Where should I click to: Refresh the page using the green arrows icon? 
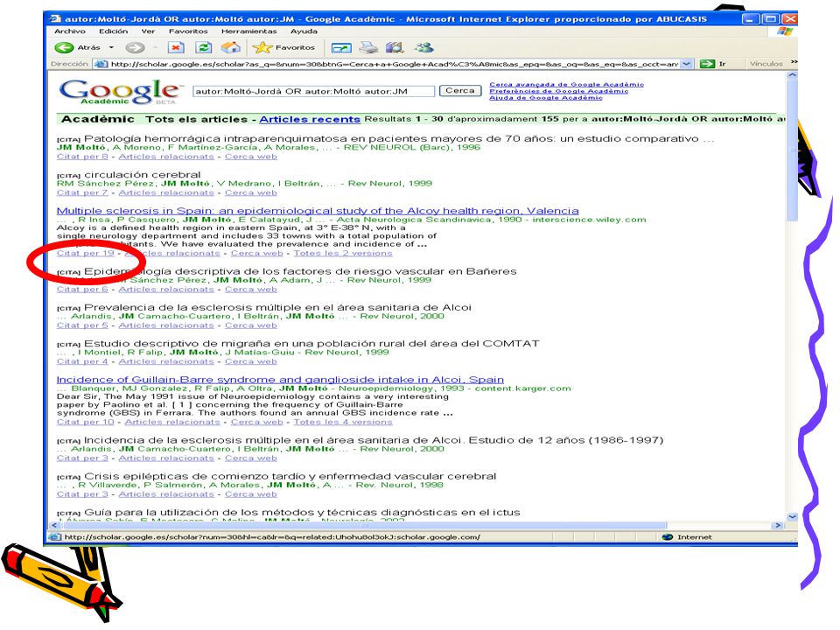pos(203,47)
